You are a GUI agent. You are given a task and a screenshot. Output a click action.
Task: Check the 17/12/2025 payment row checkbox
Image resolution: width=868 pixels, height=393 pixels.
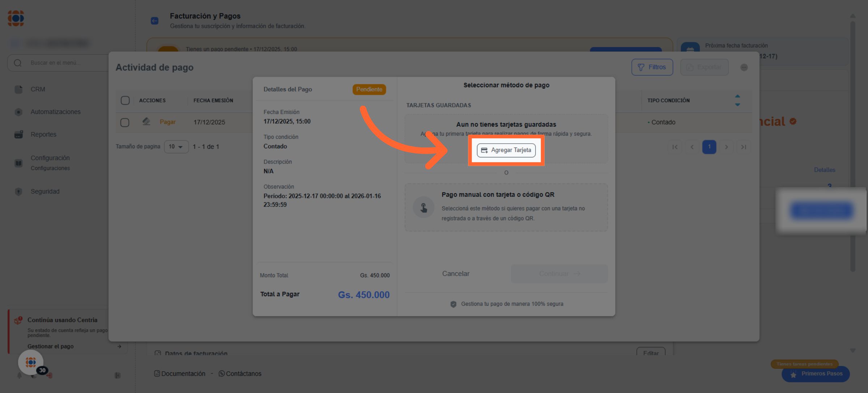[125, 122]
